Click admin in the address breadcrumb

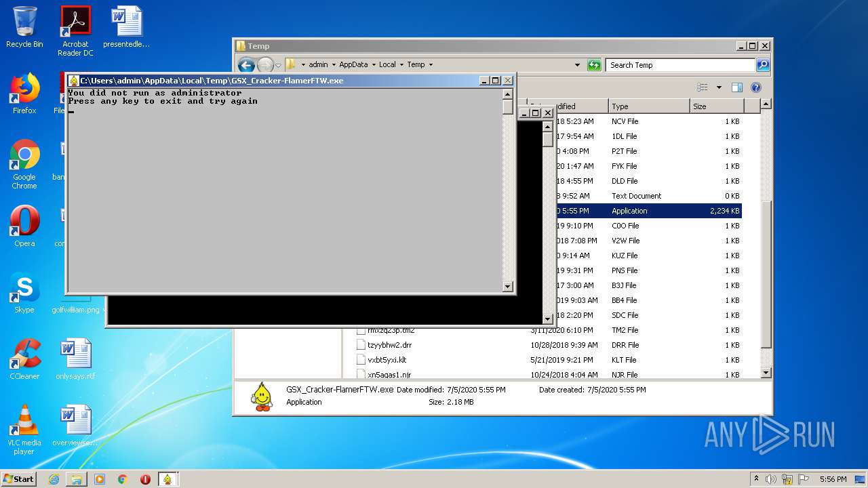[318, 65]
